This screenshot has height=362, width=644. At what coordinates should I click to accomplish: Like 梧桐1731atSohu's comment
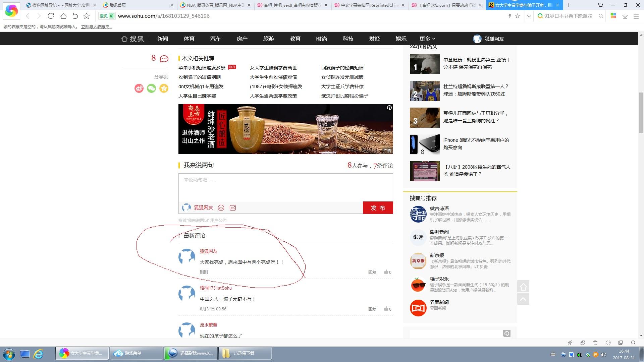[387, 309]
